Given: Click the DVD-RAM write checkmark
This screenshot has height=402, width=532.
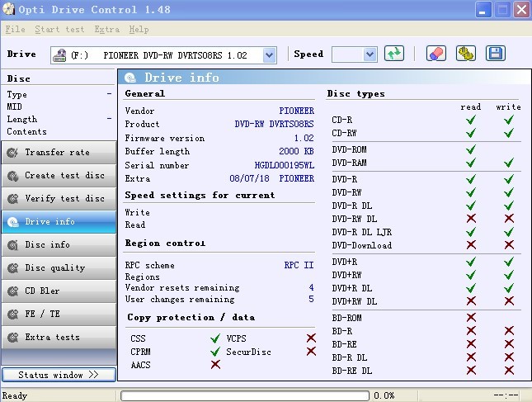Looking at the screenshot, I should (x=509, y=163).
